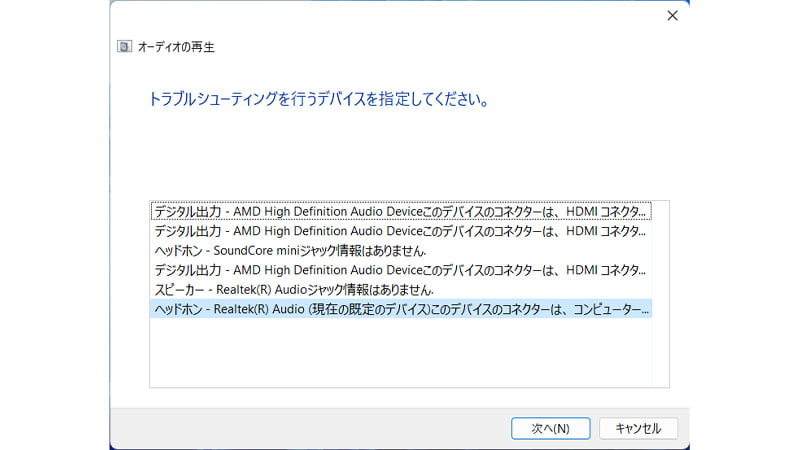Click the トラブルシューティングを行うデバイス heading text
Viewport: 800px width, 450px height.
click(x=317, y=101)
